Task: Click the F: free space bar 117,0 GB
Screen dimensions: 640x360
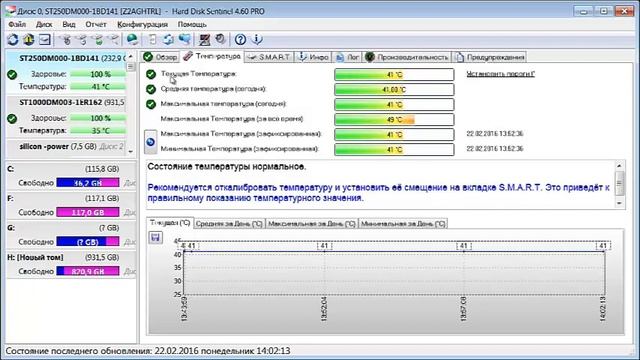Action: tap(88, 212)
